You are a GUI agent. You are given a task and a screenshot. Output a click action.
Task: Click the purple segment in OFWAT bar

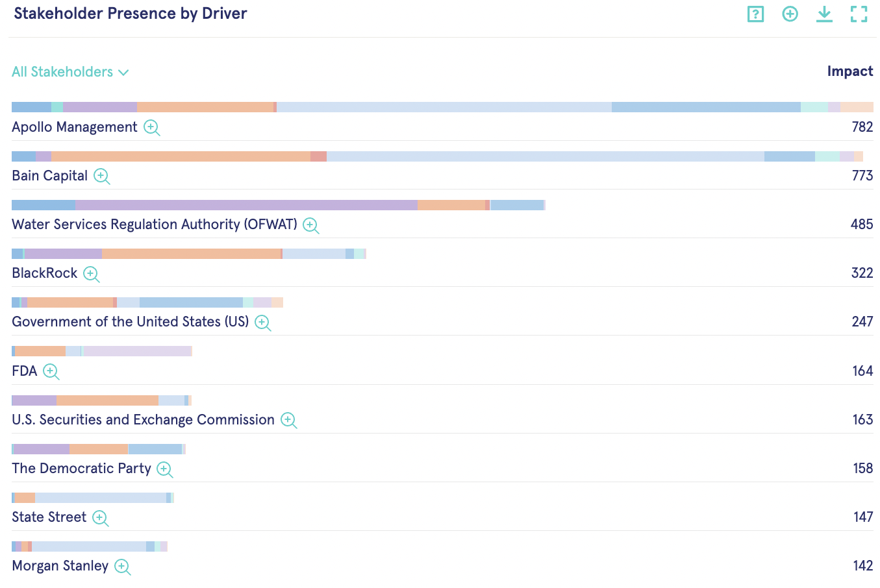[246, 205]
